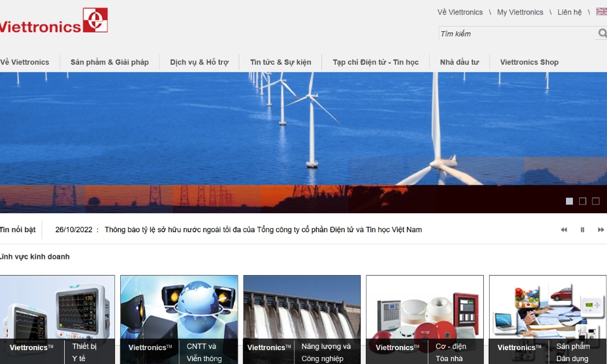Click the Lĩnh vực kinh doanh heading

click(35, 257)
